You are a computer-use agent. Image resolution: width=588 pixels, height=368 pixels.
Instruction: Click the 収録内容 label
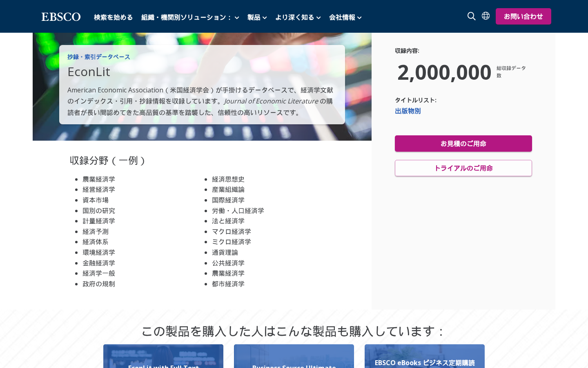coord(407,51)
